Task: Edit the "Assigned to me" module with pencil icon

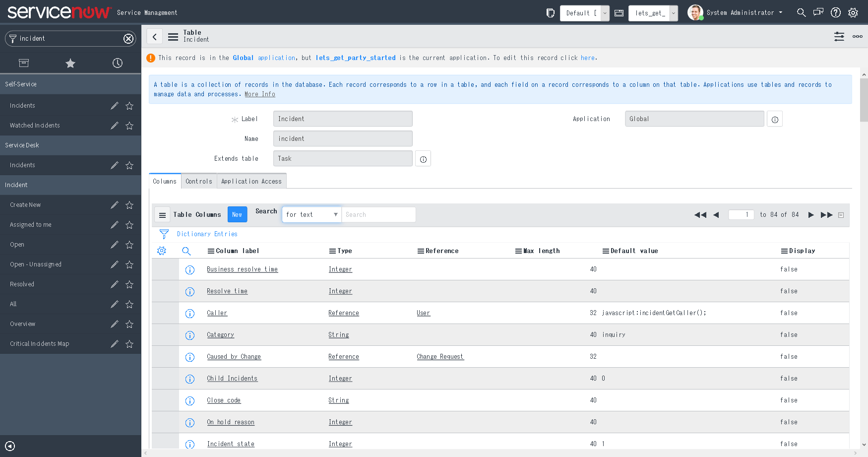Action: [114, 225]
